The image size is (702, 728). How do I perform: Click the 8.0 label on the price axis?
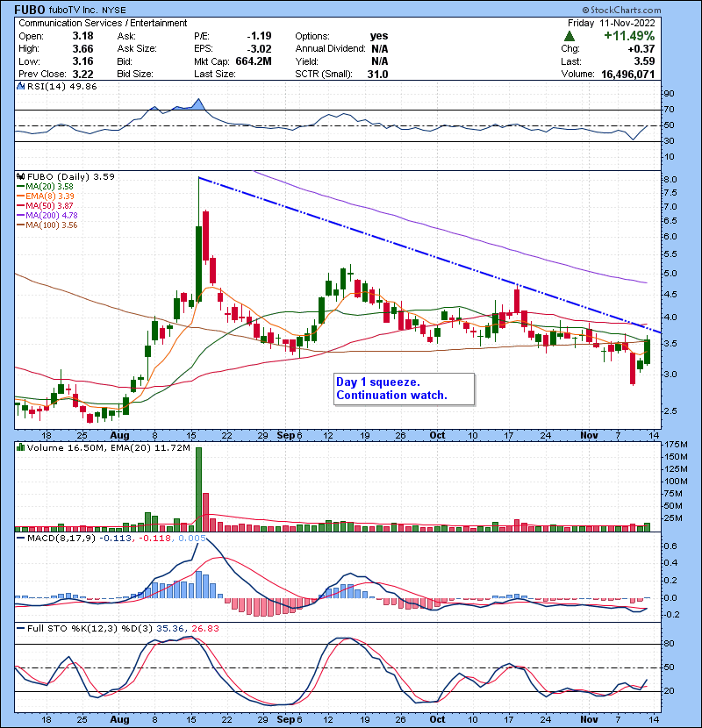click(670, 180)
